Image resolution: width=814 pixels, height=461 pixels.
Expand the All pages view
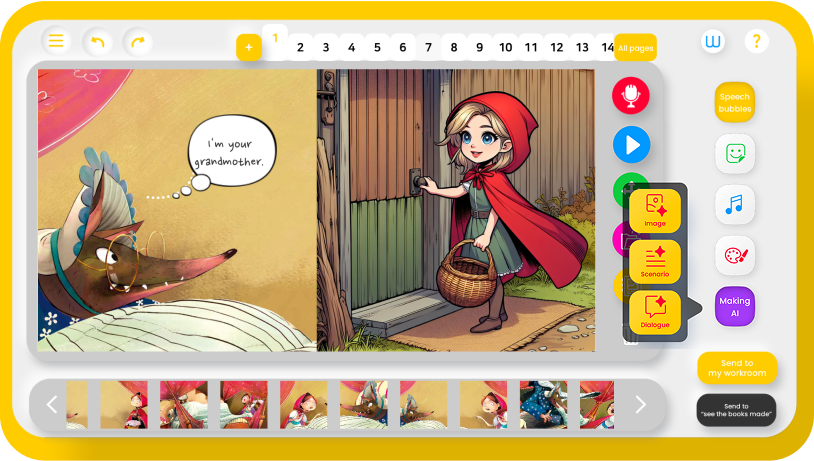pyautogui.click(x=635, y=48)
